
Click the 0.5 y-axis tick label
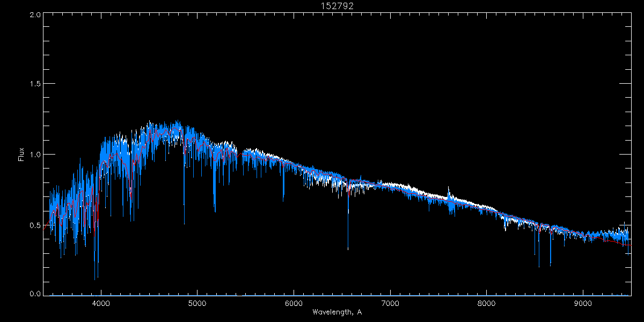click(x=35, y=225)
